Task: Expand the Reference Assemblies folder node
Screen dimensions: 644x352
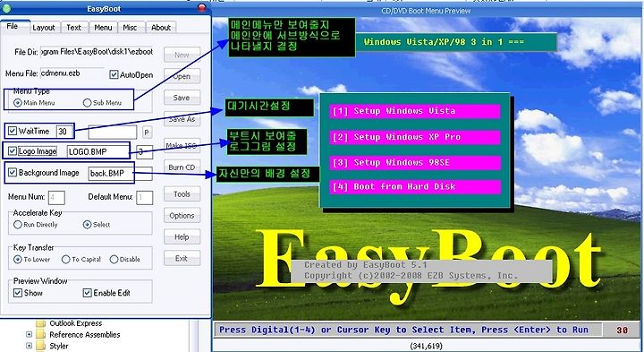Action: (x=30, y=335)
